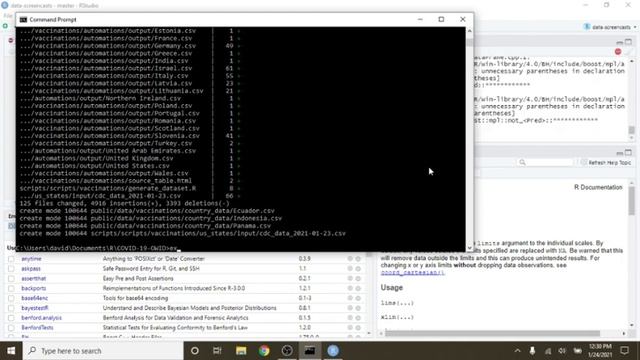Image resolution: width=640 pixels, height=360 pixels.
Task: Open the web icon for the backports package
Action: pyautogui.click(x=350, y=288)
